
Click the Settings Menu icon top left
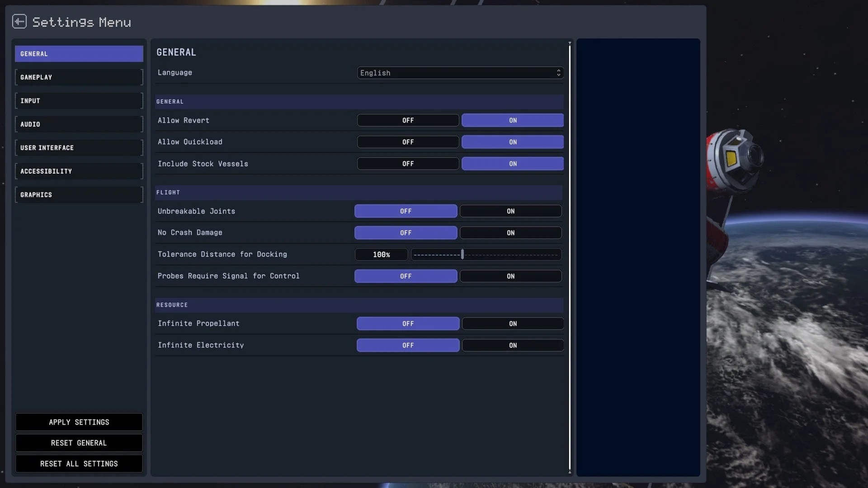click(x=19, y=21)
